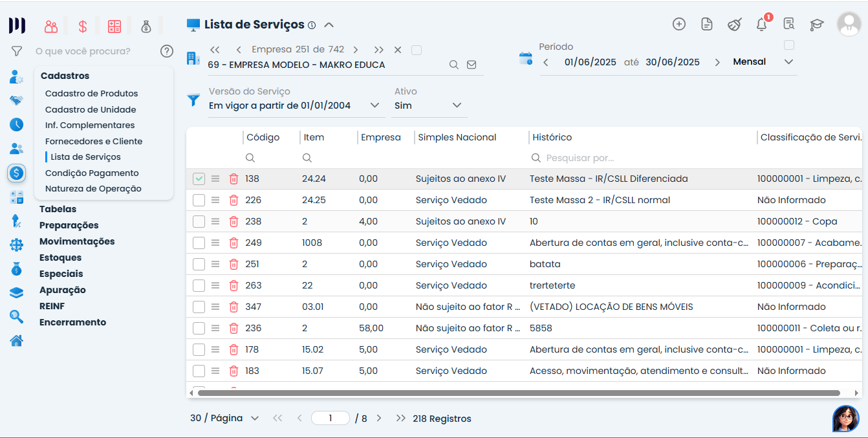The height and width of the screenshot is (438, 868).
Task: Click the horizontal scrollbar under the table
Action: [x=517, y=393]
